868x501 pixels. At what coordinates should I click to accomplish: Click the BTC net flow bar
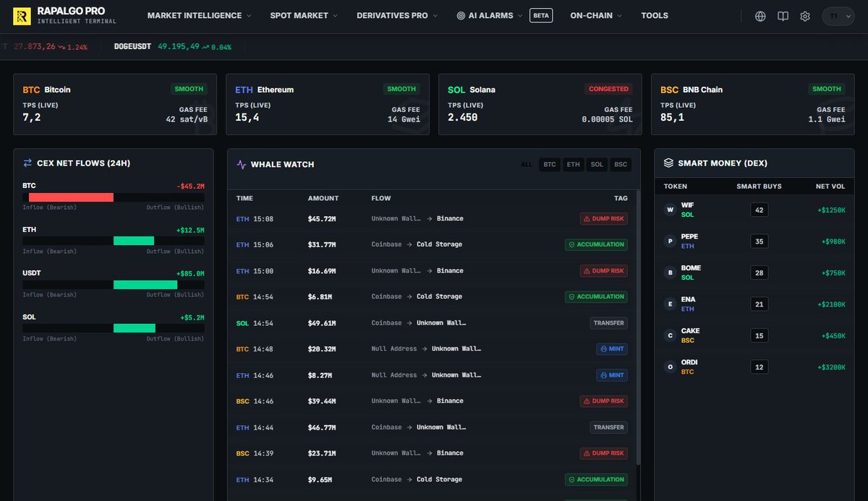coord(114,197)
